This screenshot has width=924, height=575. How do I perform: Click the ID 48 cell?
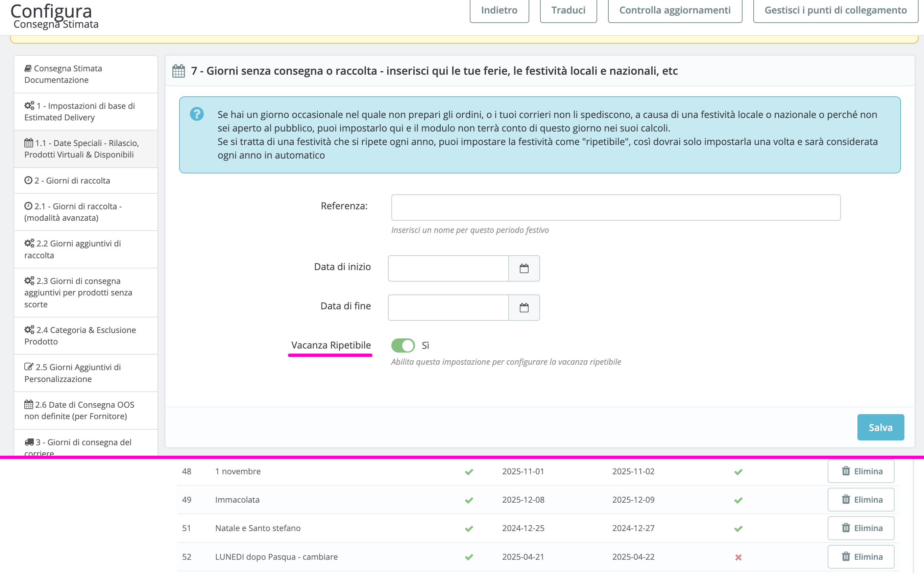click(187, 471)
